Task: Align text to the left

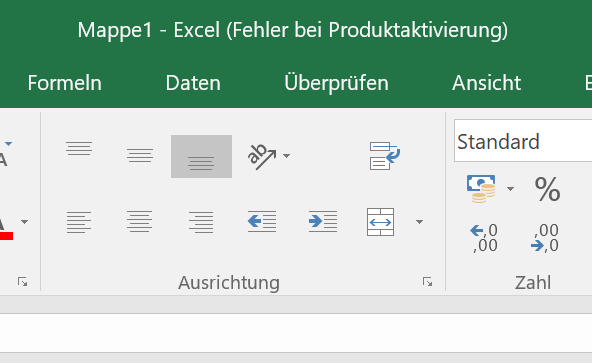Action: (79, 222)
